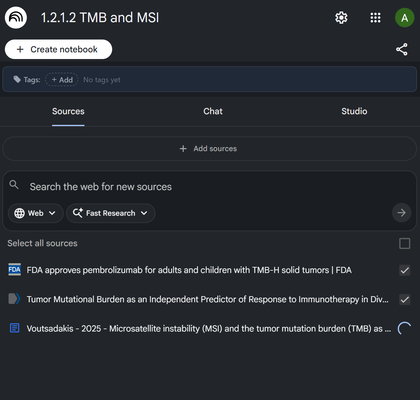The width and height of the screenshot is (420, 400).
Task: Open the Voutsadakis - 2025 source title
Action: pyautogui.click(x=209, y=329)
